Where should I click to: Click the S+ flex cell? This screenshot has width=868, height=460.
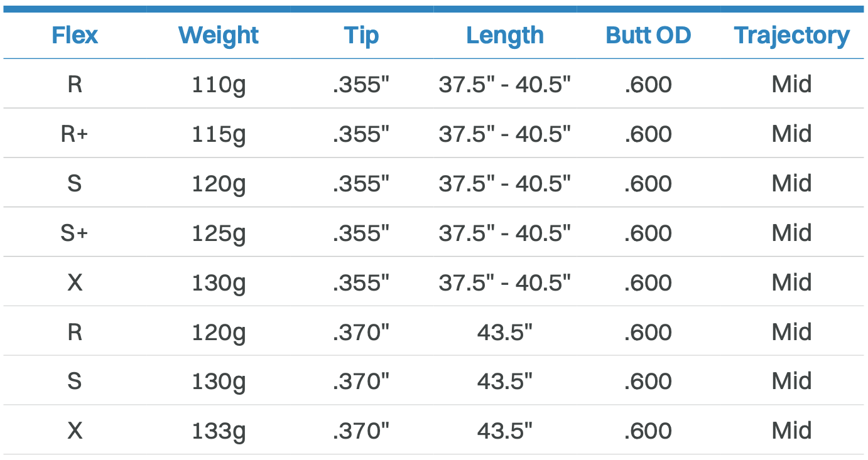[75, 233]
